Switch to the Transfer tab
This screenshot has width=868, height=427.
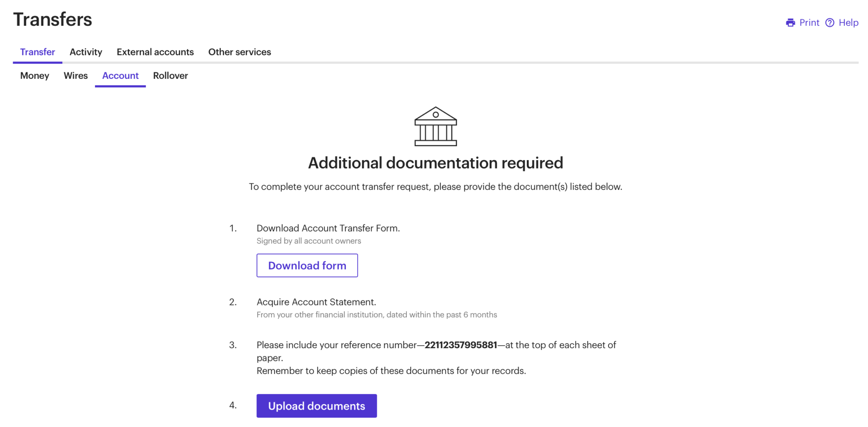[x=37, y=52]
